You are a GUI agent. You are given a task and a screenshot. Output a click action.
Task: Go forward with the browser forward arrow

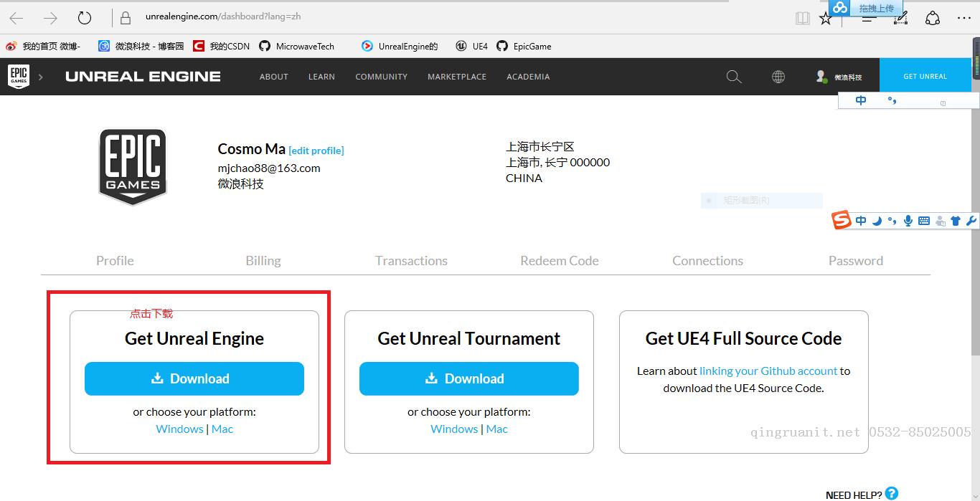point(50,18)
